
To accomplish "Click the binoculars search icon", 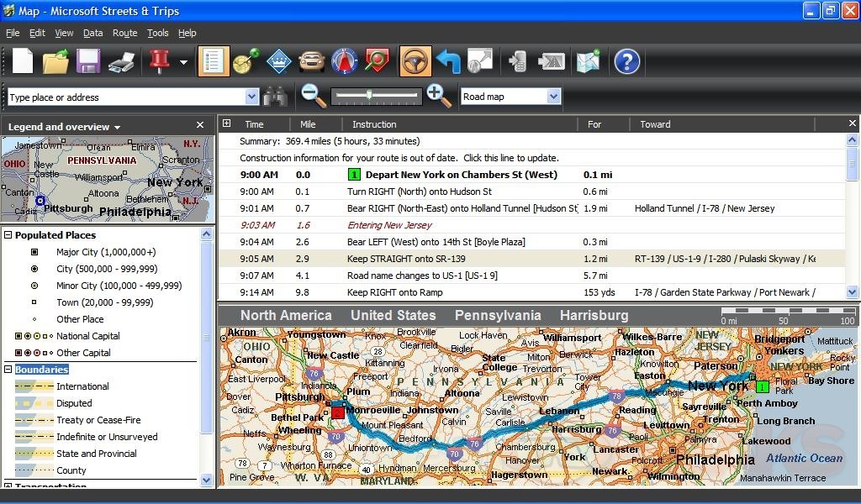I will click(277, 96).
